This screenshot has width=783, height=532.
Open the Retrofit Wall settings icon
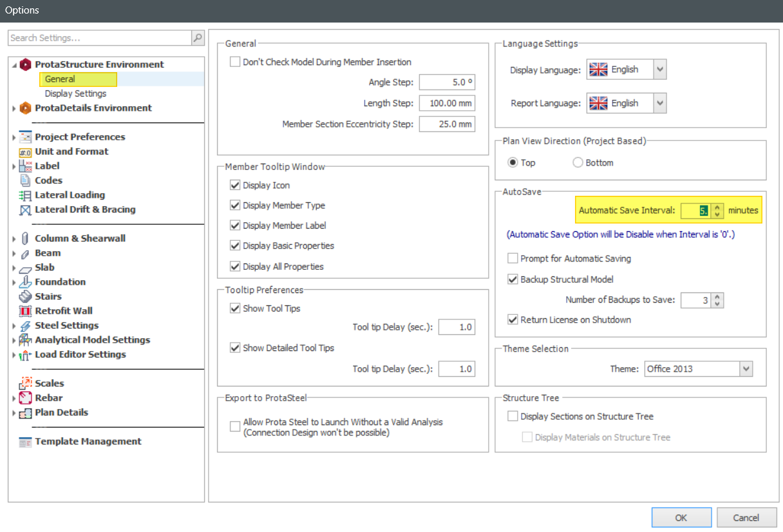tap(24, 310)
